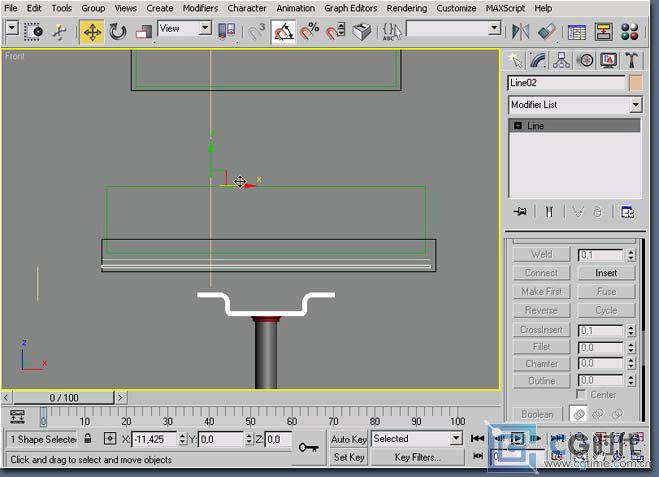
Task: Toggle Absolute Mode Transform Type-In icon
Action: 110,439
